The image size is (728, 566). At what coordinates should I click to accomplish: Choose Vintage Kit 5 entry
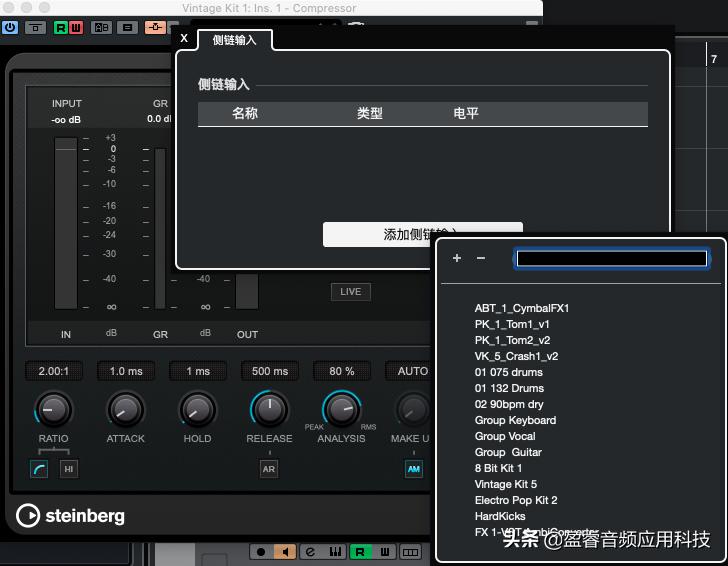[x=506, y=484]
